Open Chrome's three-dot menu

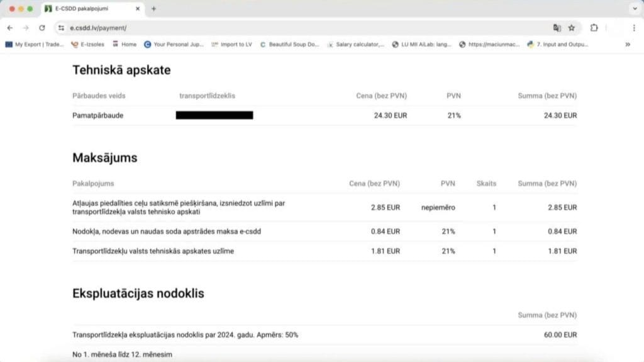click(x=633, y=28)
